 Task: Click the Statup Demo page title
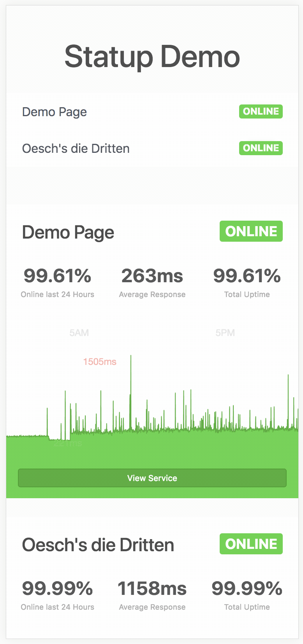152,57
